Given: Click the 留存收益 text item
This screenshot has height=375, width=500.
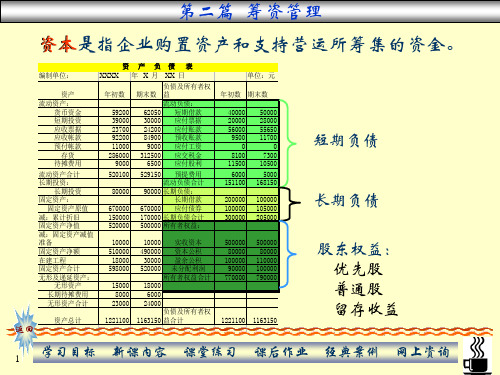Looking at the screenshot, I should click(366, 309).
